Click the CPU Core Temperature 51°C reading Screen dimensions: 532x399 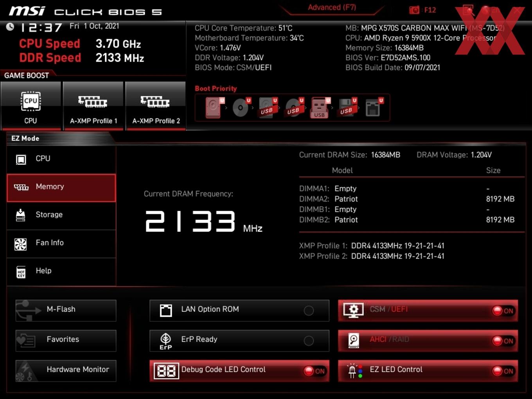[x=243, y=28]
